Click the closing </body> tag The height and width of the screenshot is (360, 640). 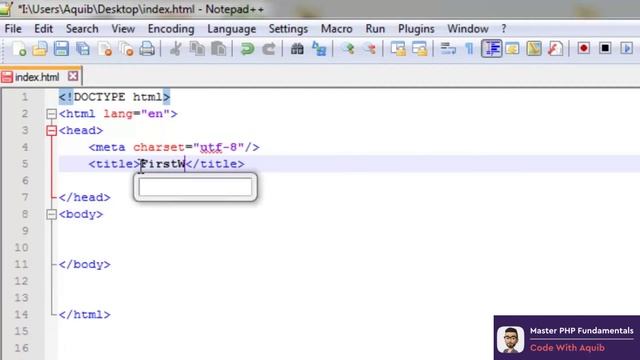pos(84,264)
